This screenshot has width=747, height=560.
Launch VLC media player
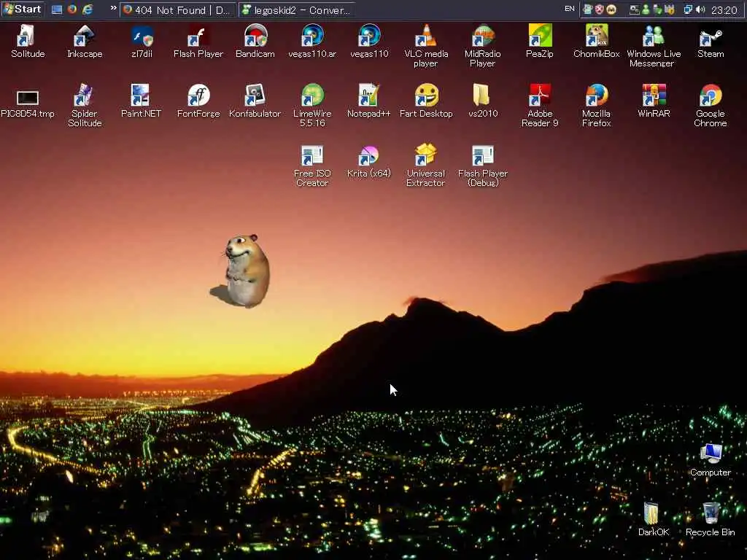click(x=426, y=46)
